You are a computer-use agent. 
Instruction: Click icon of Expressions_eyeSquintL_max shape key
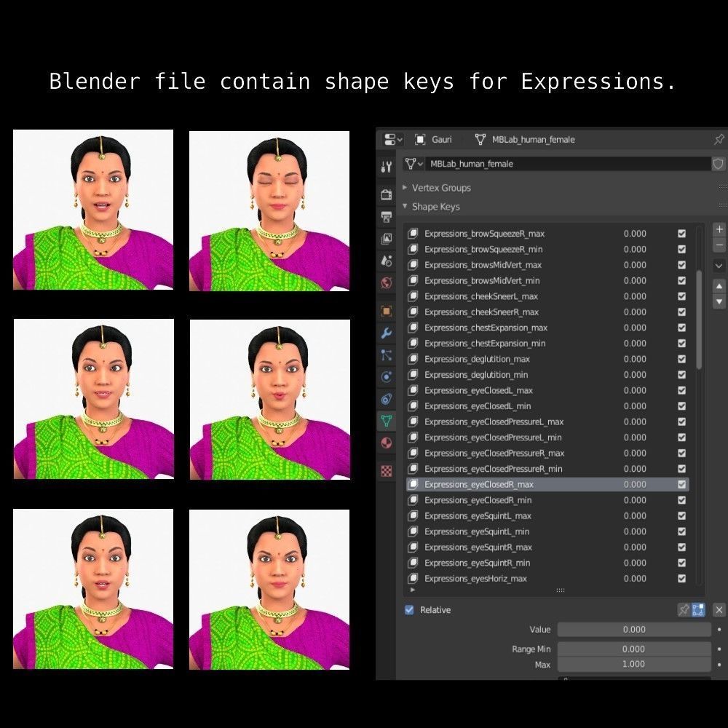pos(413,516)
